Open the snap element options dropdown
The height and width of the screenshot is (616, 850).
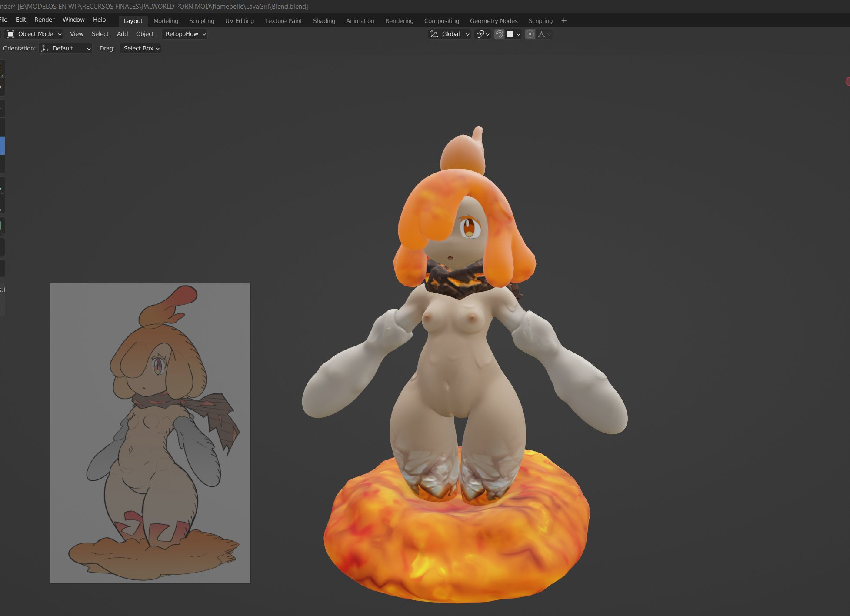pos(514,34)
